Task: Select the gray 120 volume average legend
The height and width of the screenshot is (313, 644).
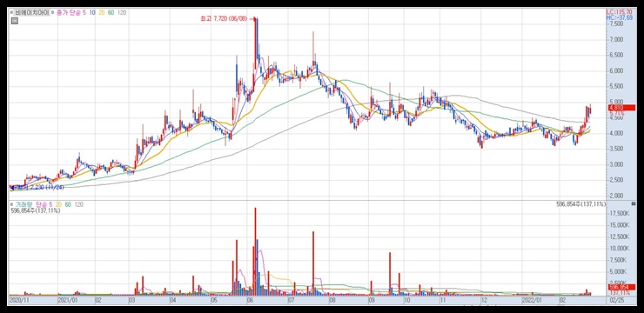Action: (x=78, y=204)
